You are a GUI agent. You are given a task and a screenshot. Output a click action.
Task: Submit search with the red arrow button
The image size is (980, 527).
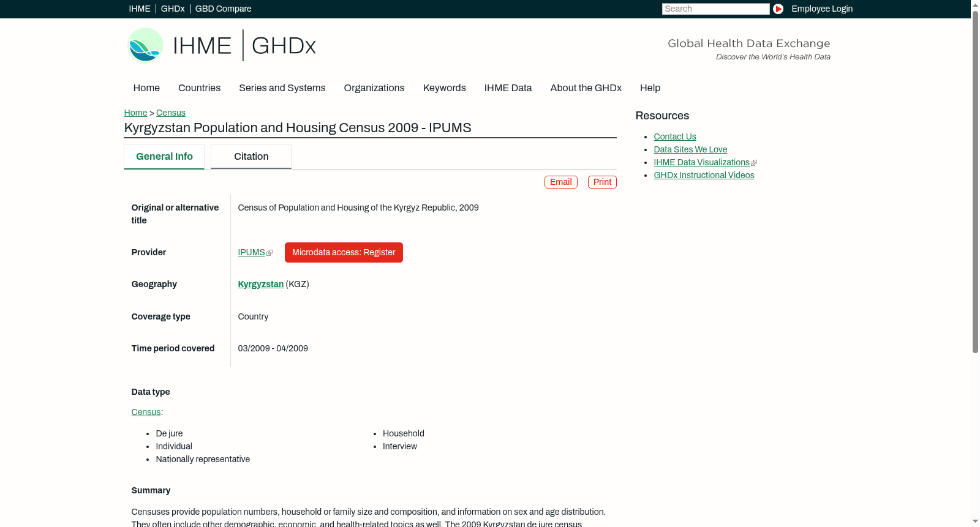tap(778, 9)
